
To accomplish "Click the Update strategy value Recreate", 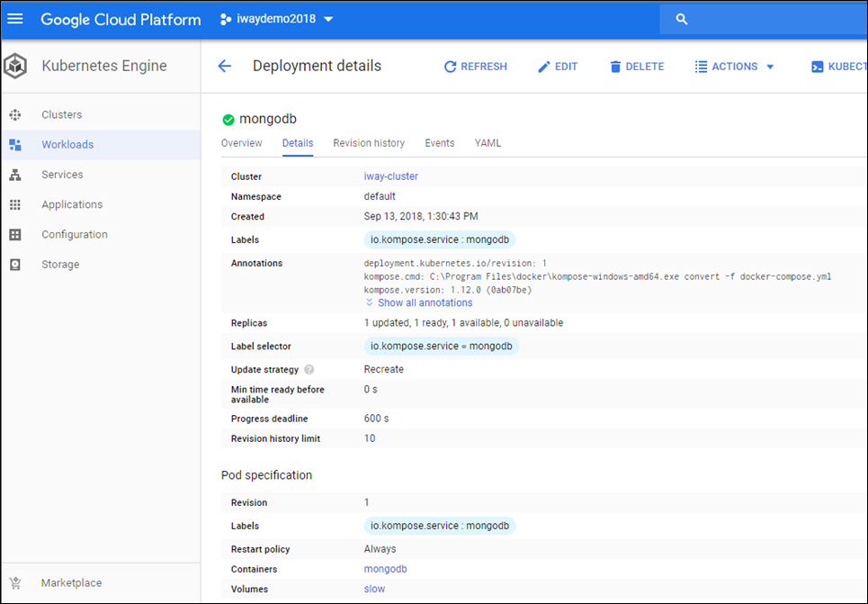I will tap(383, 369).
